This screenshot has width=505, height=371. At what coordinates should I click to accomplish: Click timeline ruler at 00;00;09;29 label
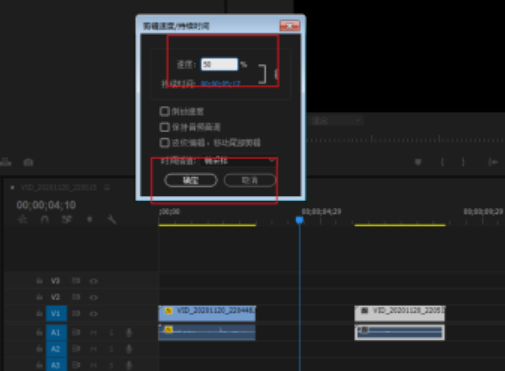point(483,212)
